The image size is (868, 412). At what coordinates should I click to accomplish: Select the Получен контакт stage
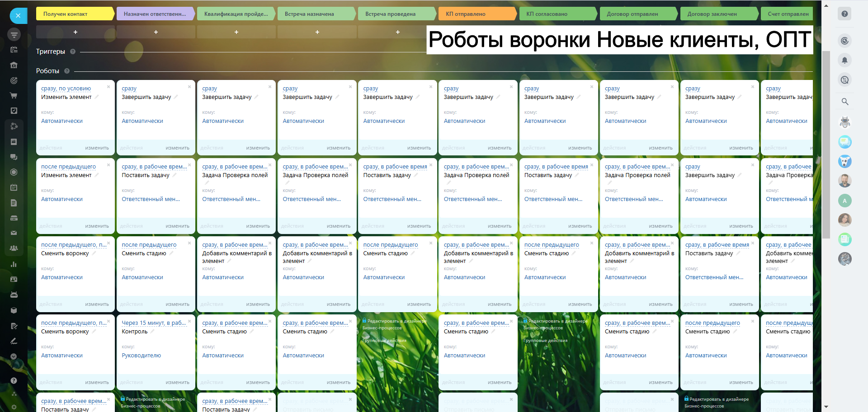pos(75,14)
